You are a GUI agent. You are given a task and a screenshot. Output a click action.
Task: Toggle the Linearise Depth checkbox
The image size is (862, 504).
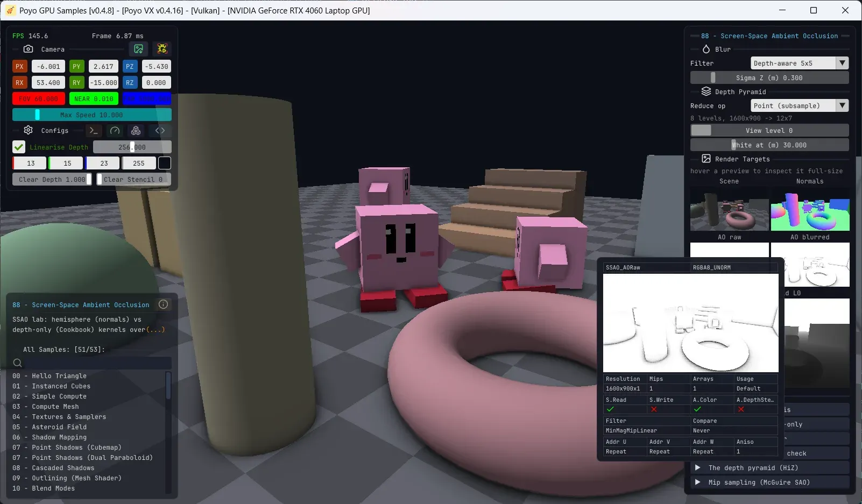[x=19, y=147]
